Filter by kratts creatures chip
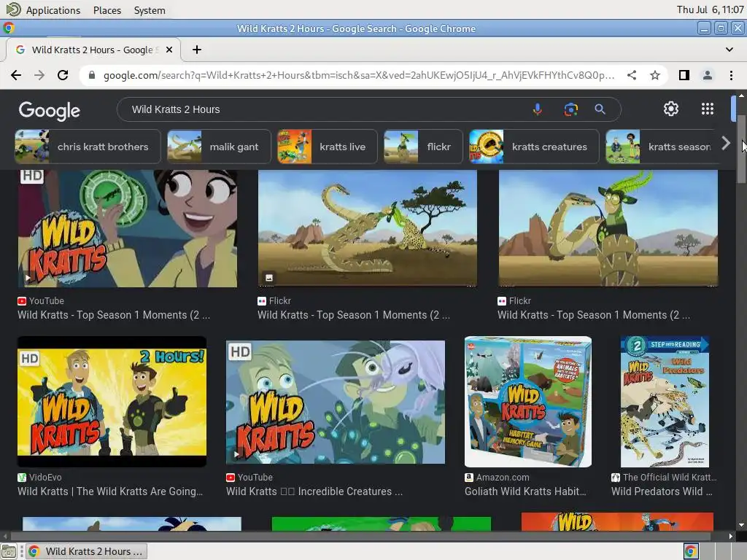This screenshot has height=560, width=747. 534,147
